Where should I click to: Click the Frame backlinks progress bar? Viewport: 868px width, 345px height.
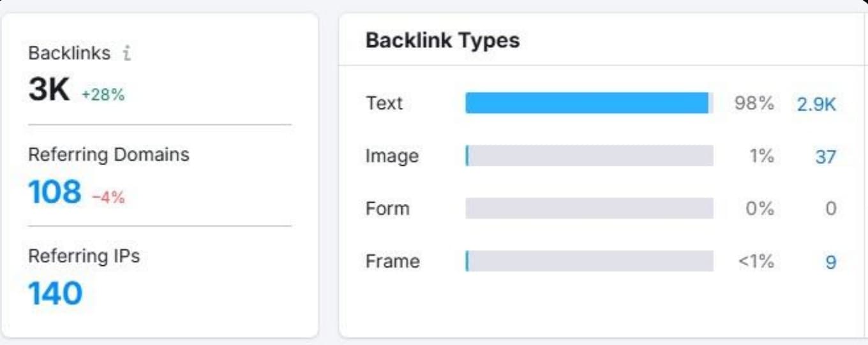589,261
